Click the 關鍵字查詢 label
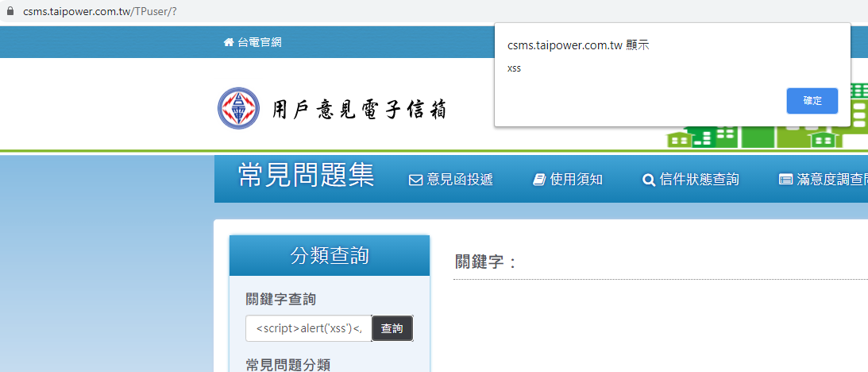Image resolution: width=868 pixels, height=372 pixels. [280, 300]
